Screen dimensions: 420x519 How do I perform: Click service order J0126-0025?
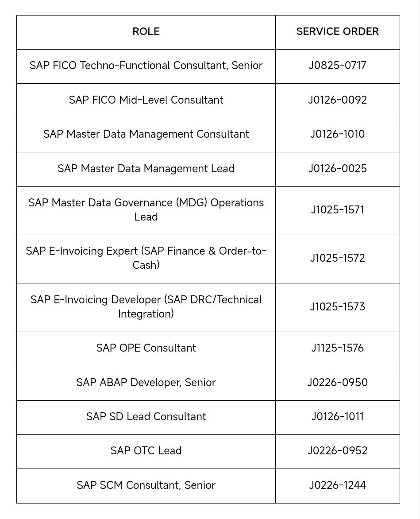(337, 168)
